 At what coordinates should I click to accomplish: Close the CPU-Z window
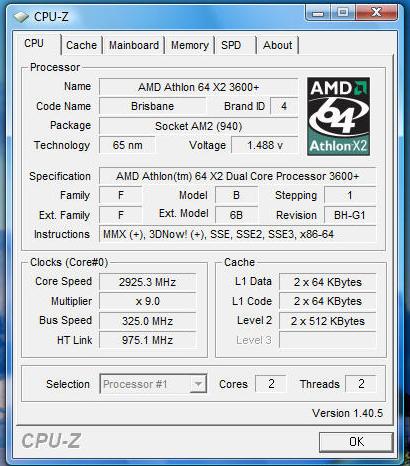click(377, 13)
